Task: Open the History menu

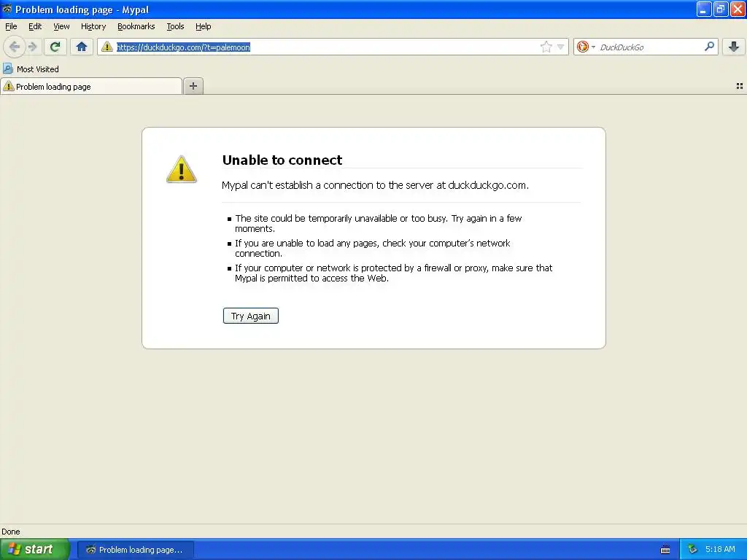Action: [x=93, y=26]
